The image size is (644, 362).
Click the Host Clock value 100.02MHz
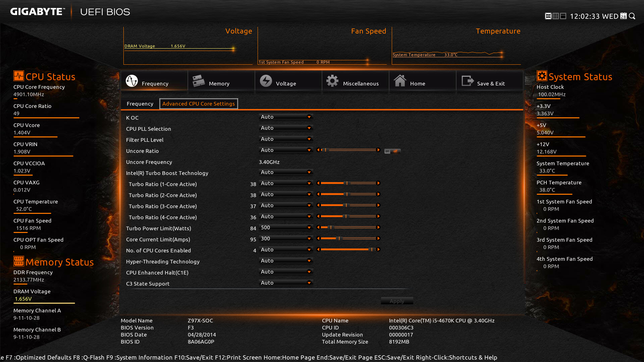(552, 94)
